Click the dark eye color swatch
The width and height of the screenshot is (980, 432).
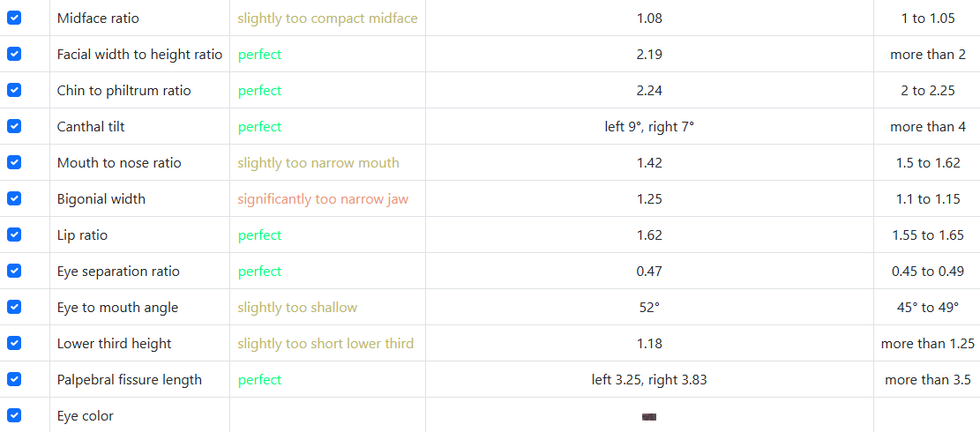click(649, 417)
